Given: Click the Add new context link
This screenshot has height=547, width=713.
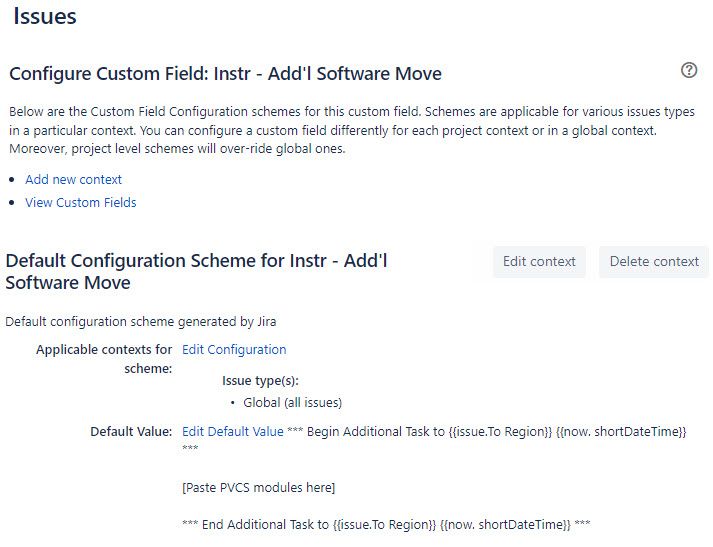Looking at the screenshot, I should click(73, 180).
